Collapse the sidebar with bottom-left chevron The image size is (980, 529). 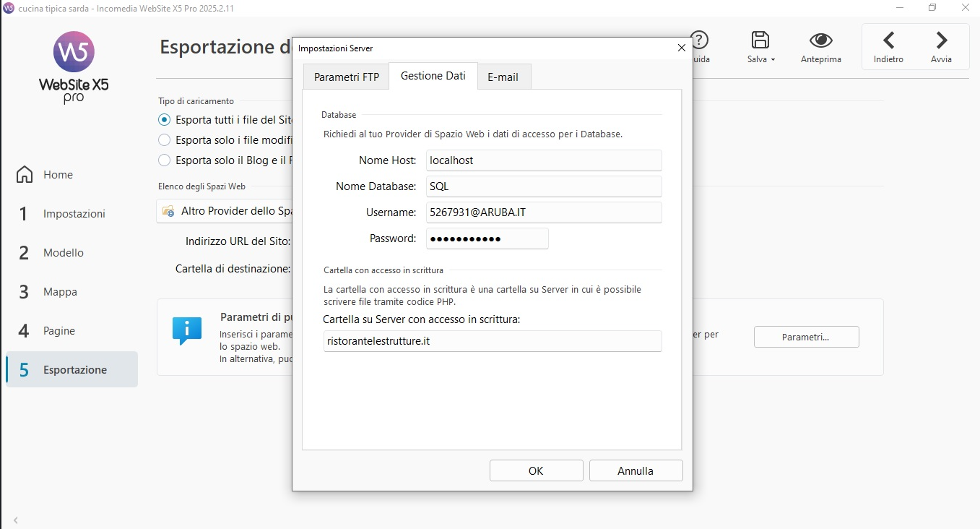pyautogui.click(x=16, y=520)
